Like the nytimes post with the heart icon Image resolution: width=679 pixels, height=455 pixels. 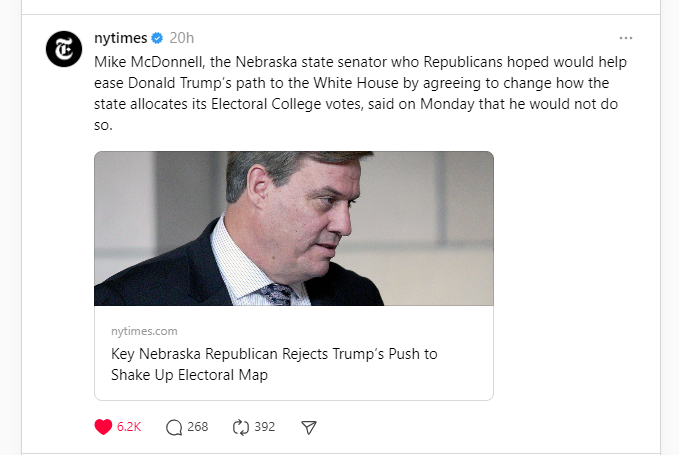click(103, 427)
